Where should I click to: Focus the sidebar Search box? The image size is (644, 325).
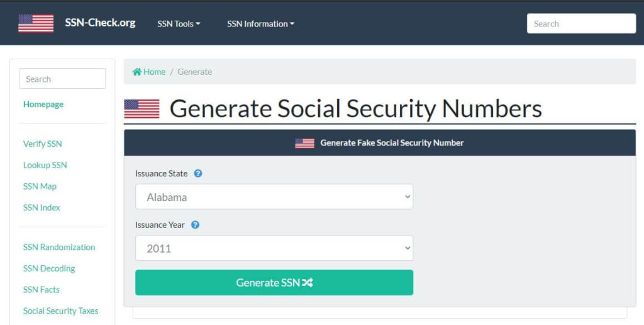(x=62, y=79)
